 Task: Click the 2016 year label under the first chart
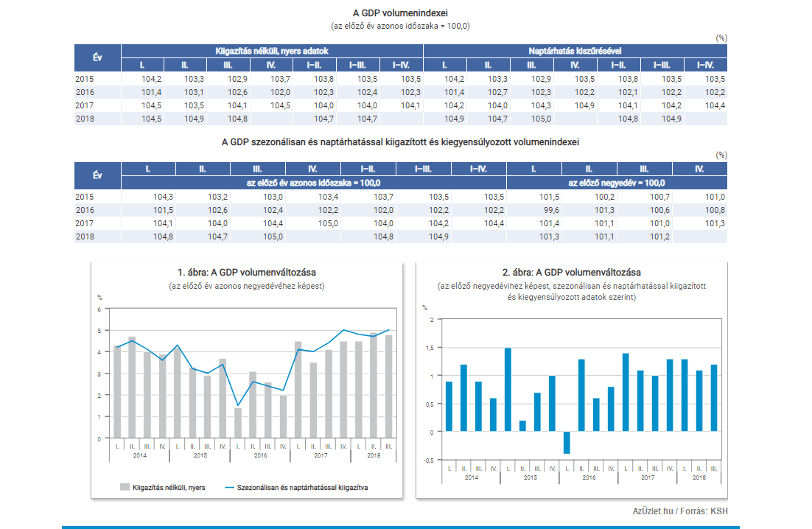260,456
